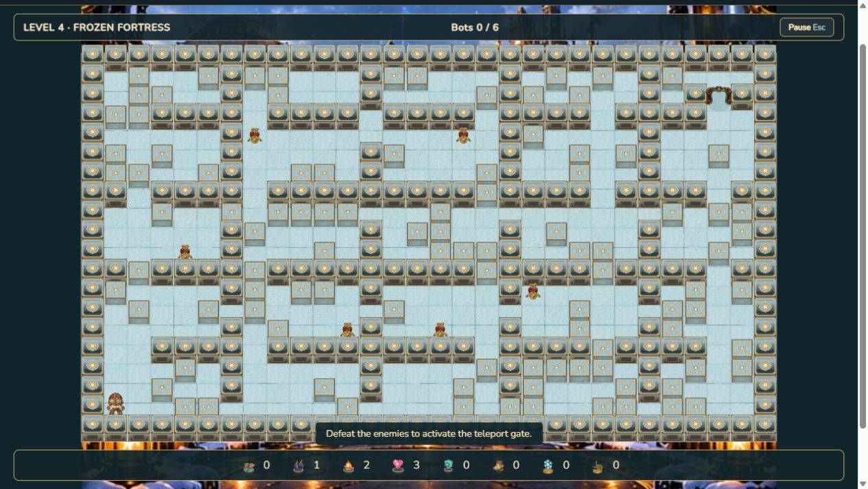
Task: Click the player character in the bottom-left corner
Action: pyautogui.click(x=116, y=404)
